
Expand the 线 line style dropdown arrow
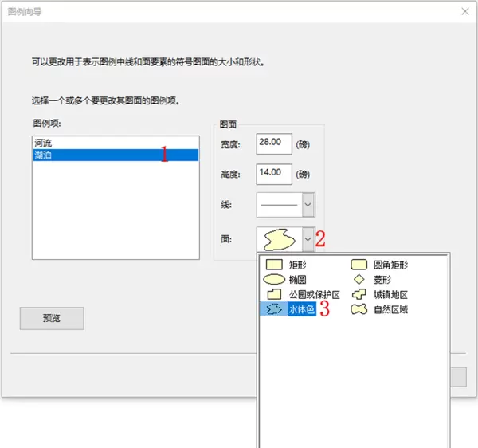coord(308,205)
